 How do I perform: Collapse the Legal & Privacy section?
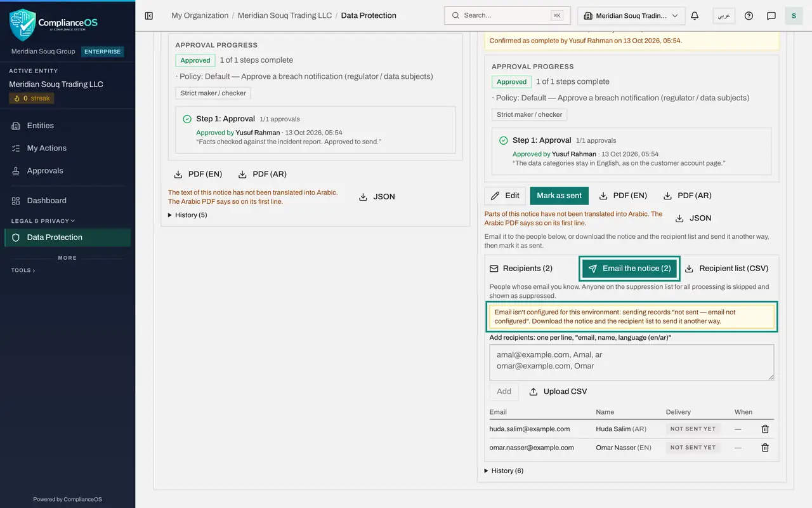point(43,221)
